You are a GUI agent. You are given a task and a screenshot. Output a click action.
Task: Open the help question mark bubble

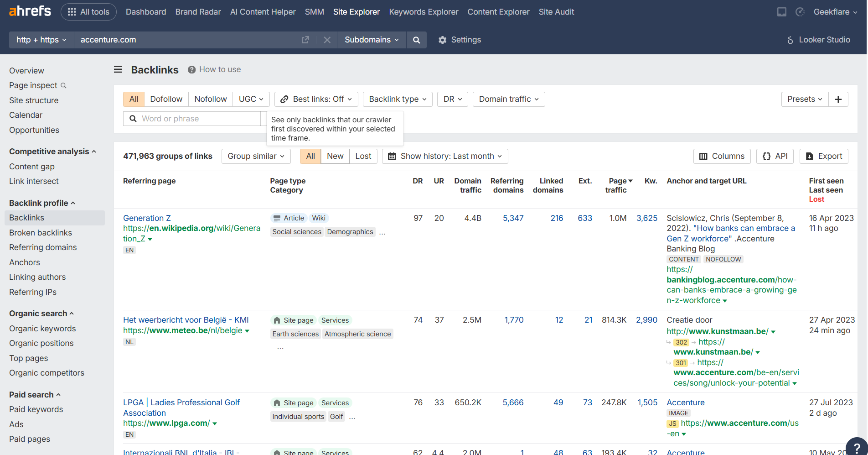coord(857,448)
